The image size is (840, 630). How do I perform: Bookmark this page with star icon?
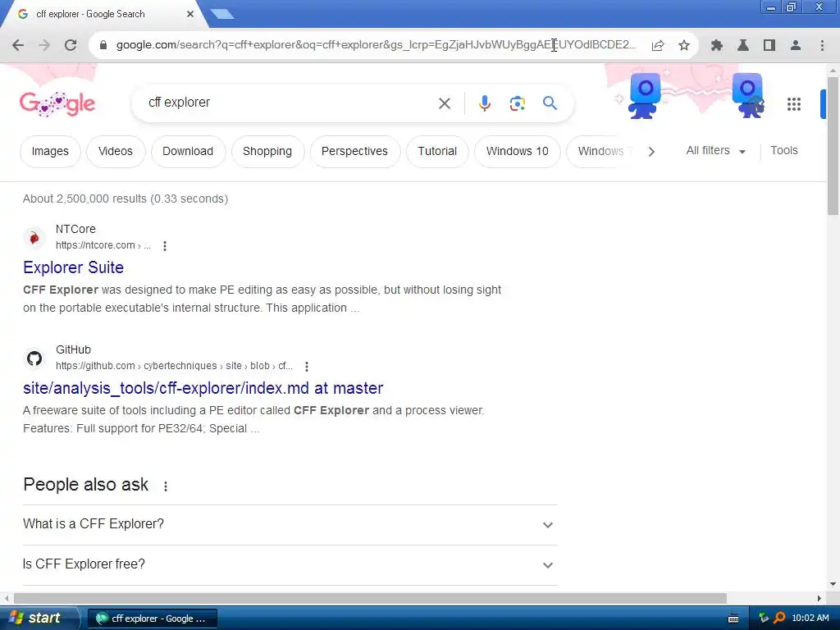(684, 45)
